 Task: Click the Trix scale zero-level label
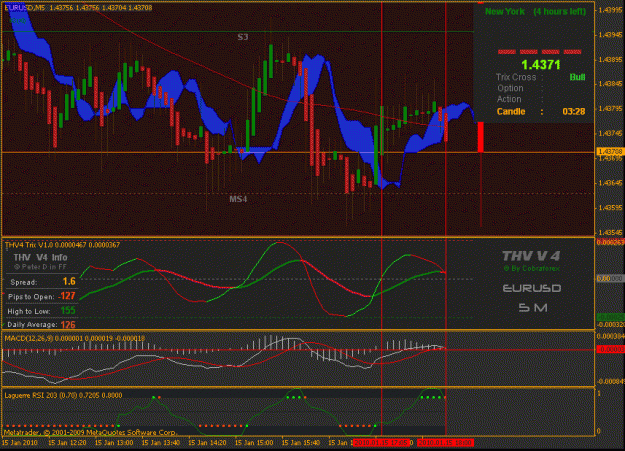610,278
